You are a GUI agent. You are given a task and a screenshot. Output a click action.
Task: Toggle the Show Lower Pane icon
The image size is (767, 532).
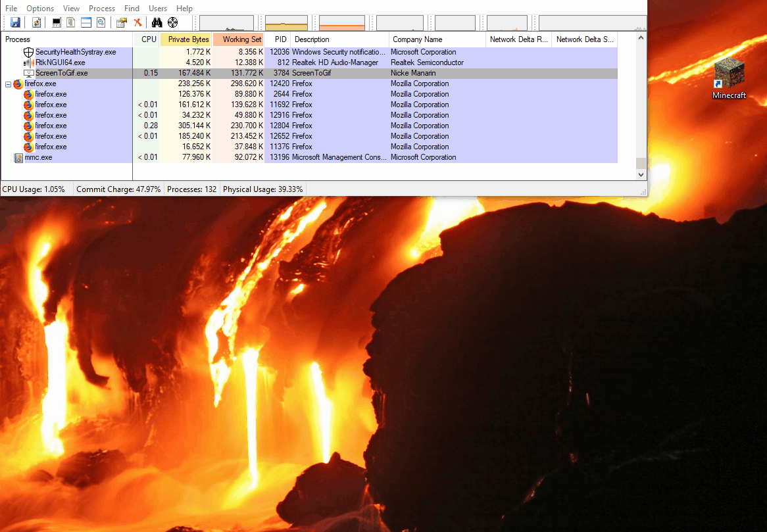tap(86, 22)
